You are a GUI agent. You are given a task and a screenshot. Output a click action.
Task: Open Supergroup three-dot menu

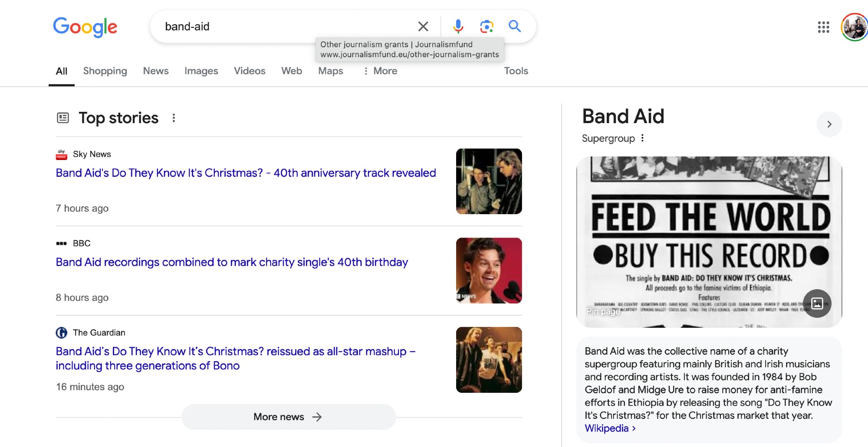pos(642,138)
